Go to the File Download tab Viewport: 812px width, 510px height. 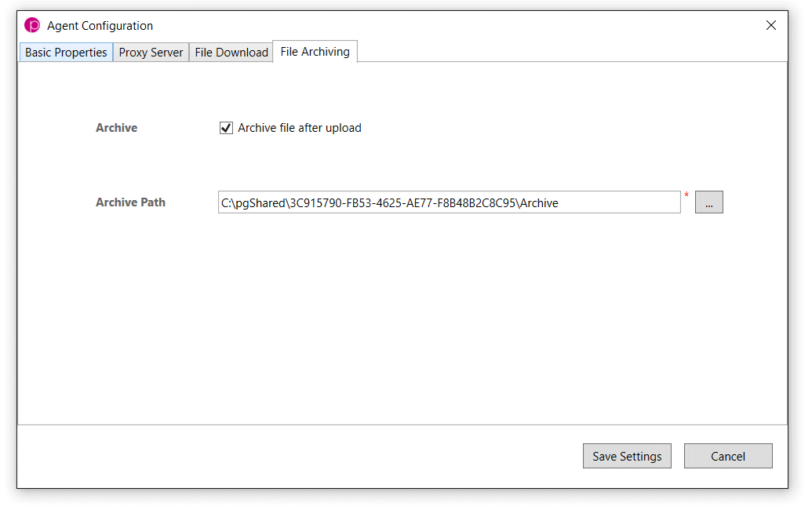pyautogui.click(x=231, y=53)
